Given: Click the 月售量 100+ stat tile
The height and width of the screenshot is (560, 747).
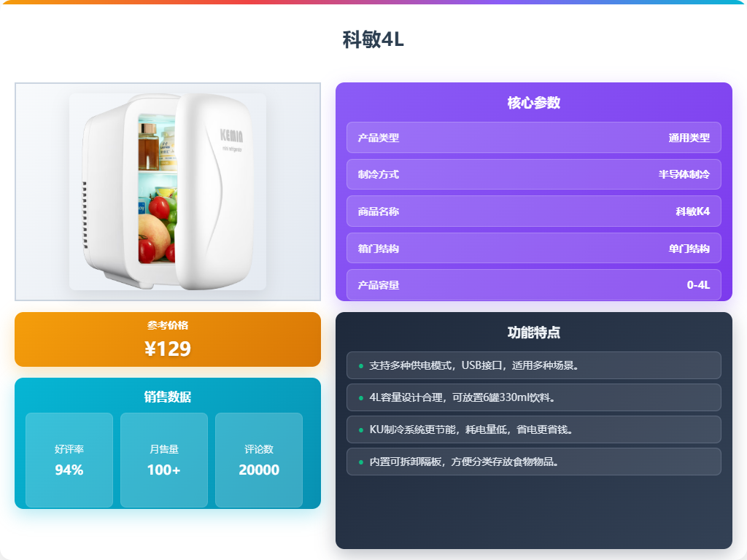Looking at the screenshot, I should click(x=164, y=460).
